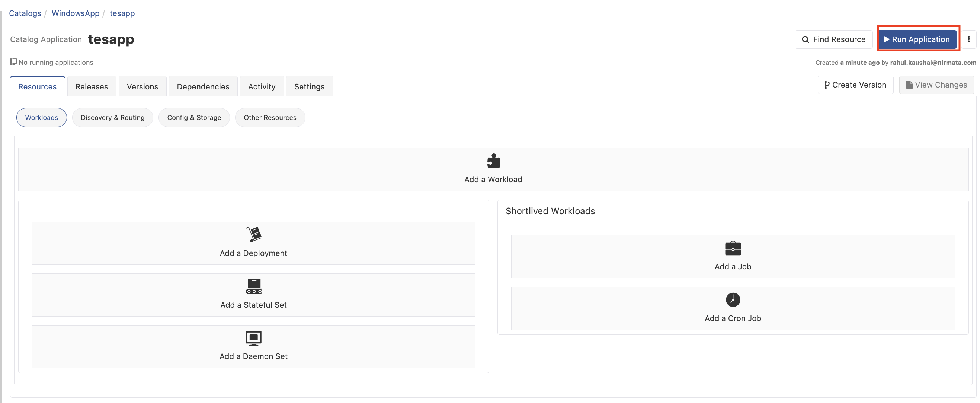
Task: Click the rahul.kaushal@nirmata.com creator text
Action: 933,63
